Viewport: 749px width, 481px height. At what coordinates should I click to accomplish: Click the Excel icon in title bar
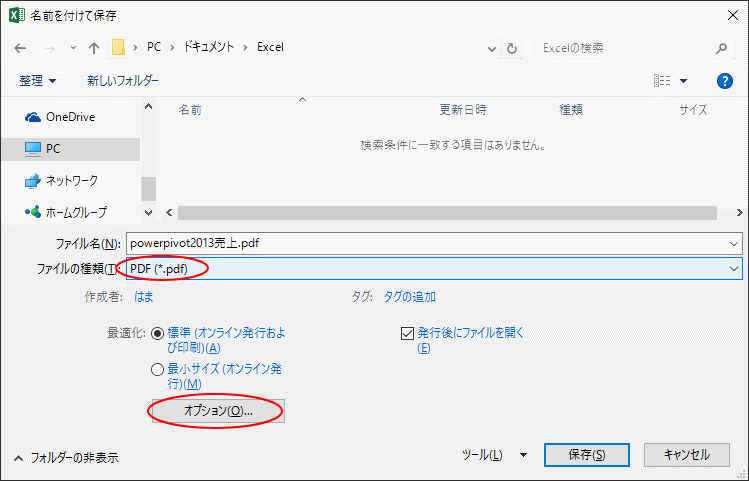(16, 15)
